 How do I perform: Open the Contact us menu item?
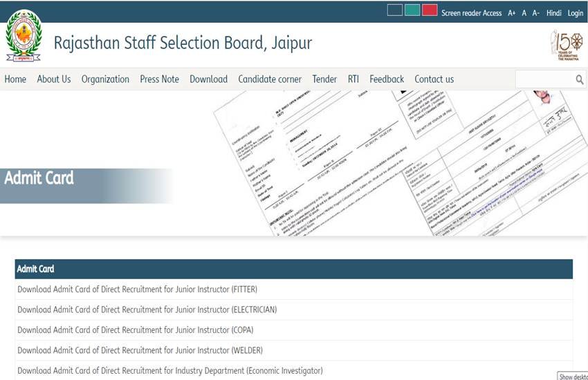click(434, 79)
